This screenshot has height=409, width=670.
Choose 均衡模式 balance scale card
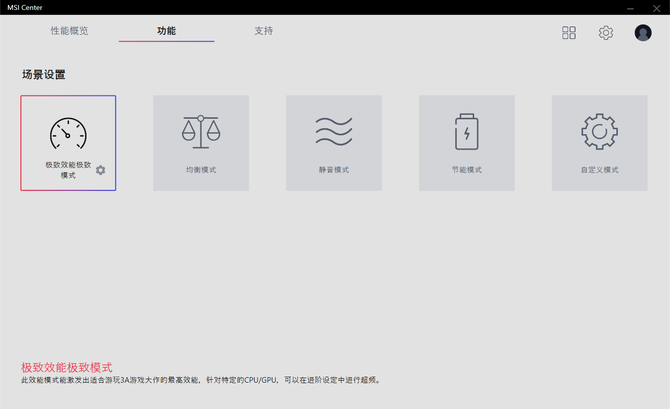(201, 143)
